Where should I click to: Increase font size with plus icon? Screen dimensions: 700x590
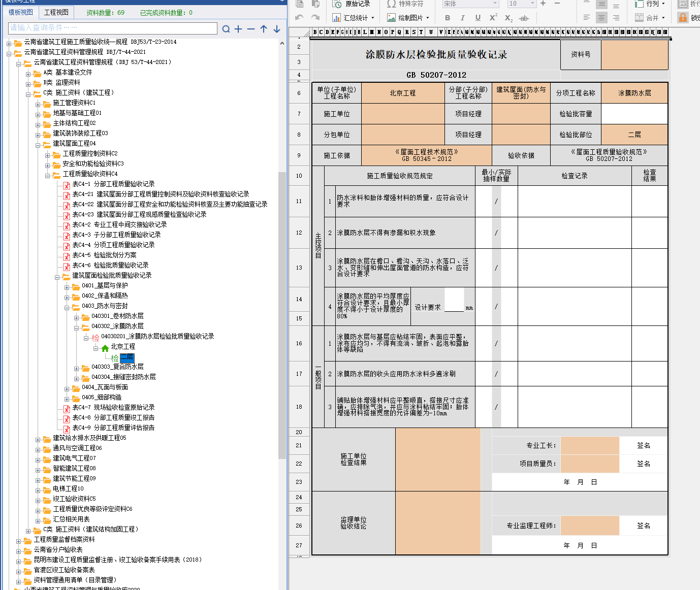tap(543, 4)
